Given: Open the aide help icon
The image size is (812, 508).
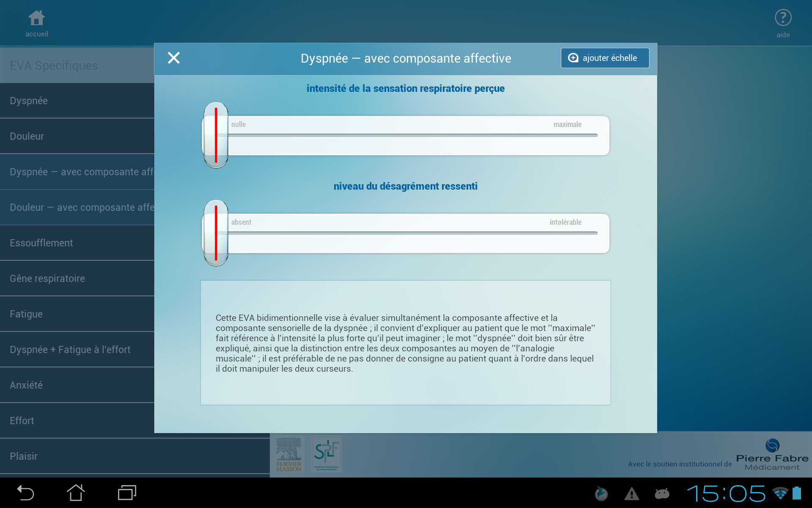Looking at the screenshot, I should tap(783, 23).
